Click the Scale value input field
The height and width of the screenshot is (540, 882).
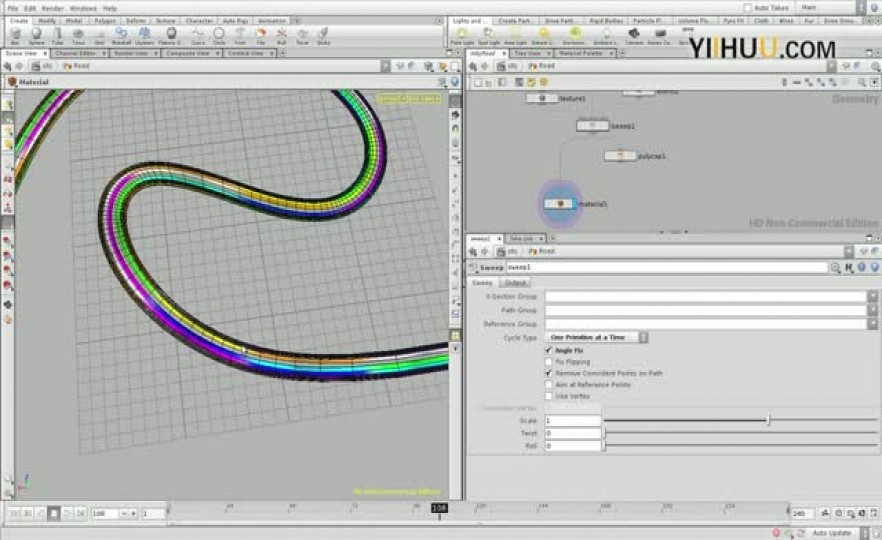[x=573, y=420]
